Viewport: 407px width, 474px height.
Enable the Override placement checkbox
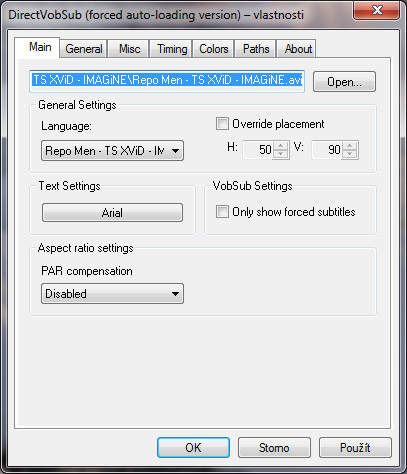pos(222,124)
